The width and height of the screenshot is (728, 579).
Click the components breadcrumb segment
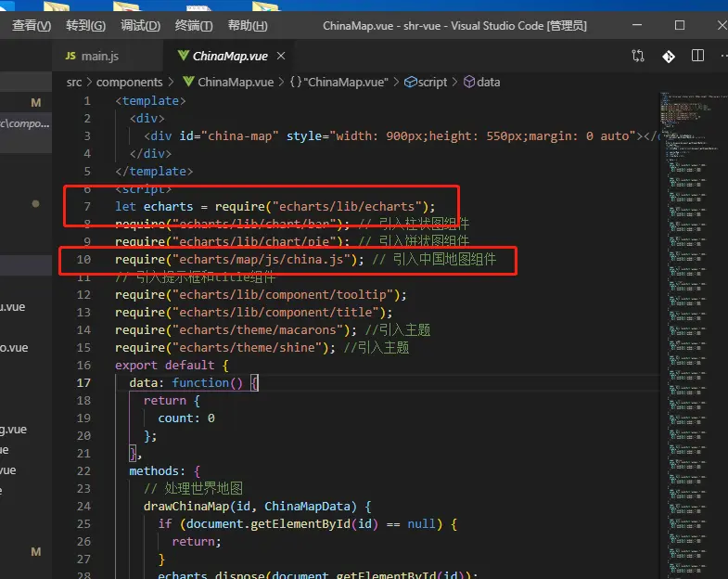pos(129,83)
